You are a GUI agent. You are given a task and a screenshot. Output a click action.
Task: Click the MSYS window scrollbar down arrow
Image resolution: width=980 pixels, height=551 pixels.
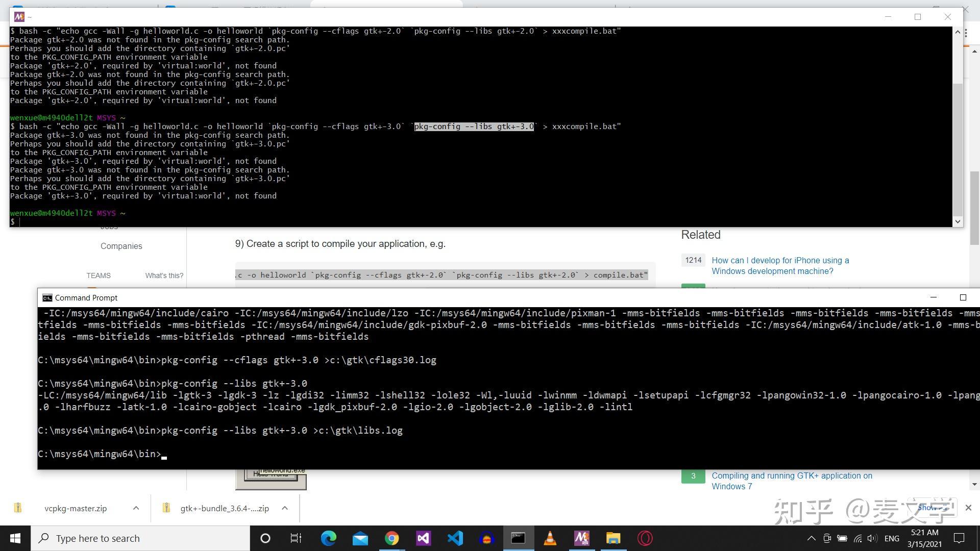(x=958, y=221)
